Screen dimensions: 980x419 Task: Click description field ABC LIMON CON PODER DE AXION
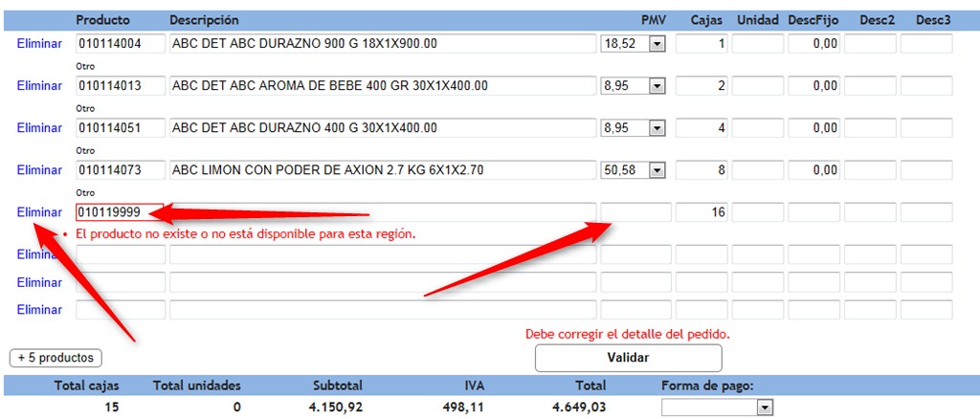coord(383,170)
